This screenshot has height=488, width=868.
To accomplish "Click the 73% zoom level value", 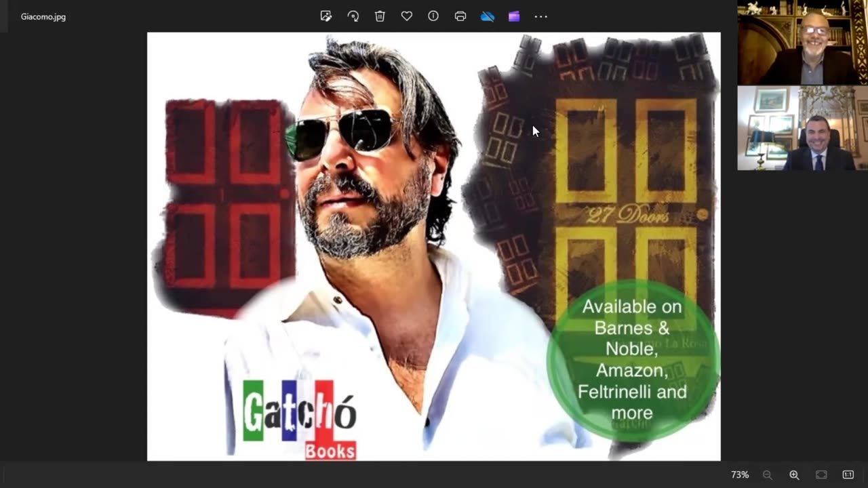I will [740, 475].
